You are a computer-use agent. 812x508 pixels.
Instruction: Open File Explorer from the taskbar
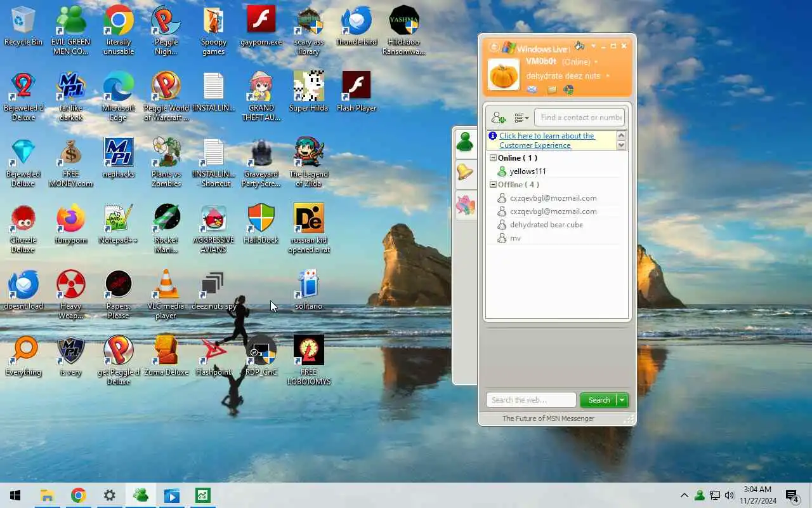(47, 496)
